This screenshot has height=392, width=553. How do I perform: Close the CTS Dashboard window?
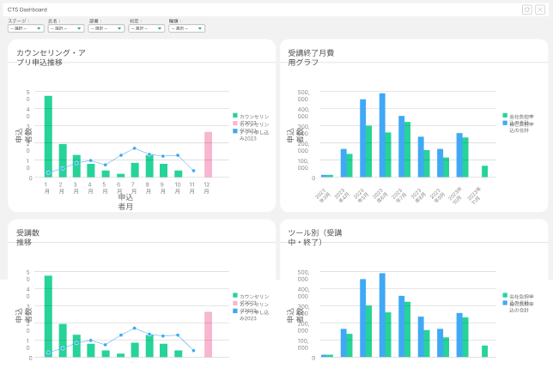click(540, 9)
